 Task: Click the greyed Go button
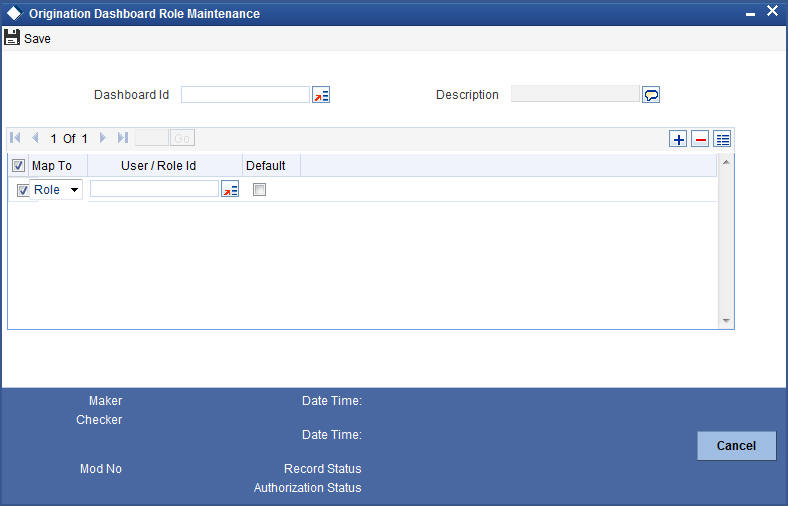pos(182,138)
